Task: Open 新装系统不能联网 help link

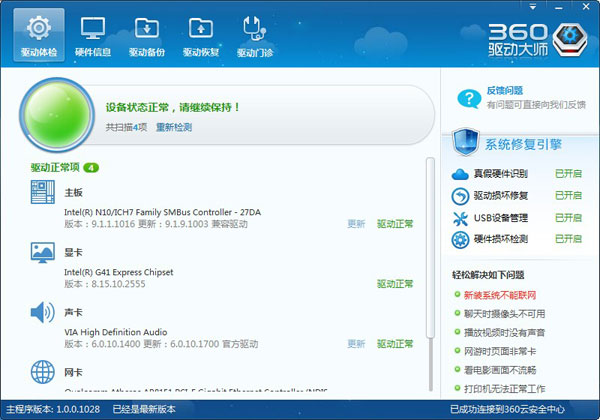Action: click(500, 295)
